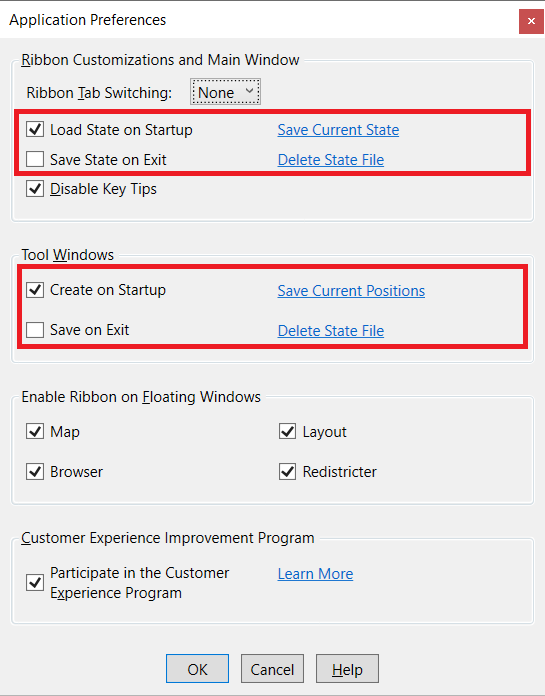Click Save Current Positions link
The image size is (545, 696).
[x=351, y=291]
